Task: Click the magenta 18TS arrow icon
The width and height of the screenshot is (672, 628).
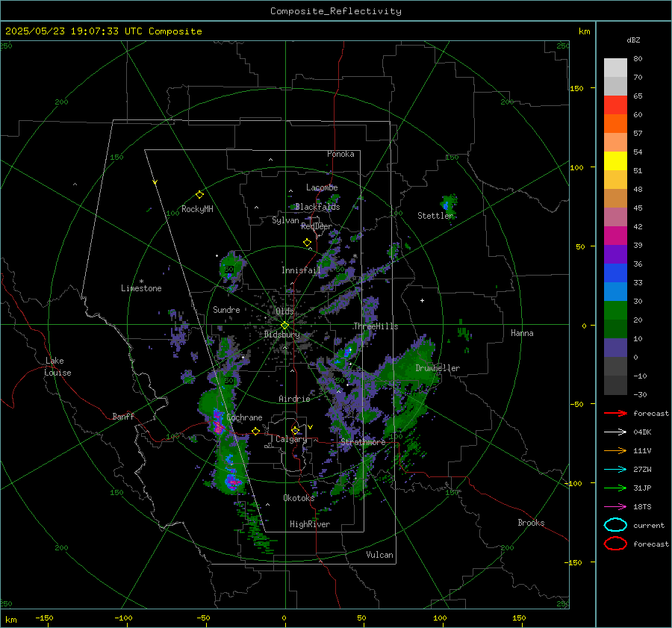Action: (x=615, y=507)
